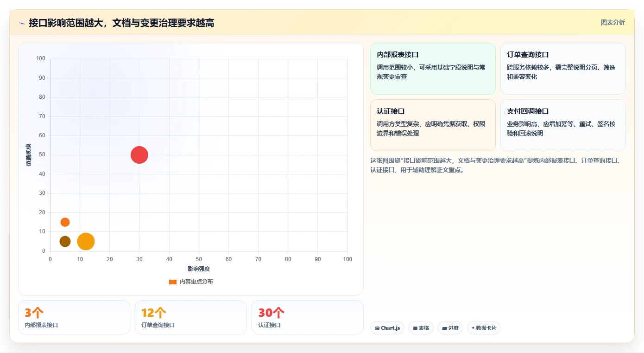The height and width of the screenshot is (353, 644).
Task: Click the 30个 认证接口 stat card
Action: tap(308, 317)
